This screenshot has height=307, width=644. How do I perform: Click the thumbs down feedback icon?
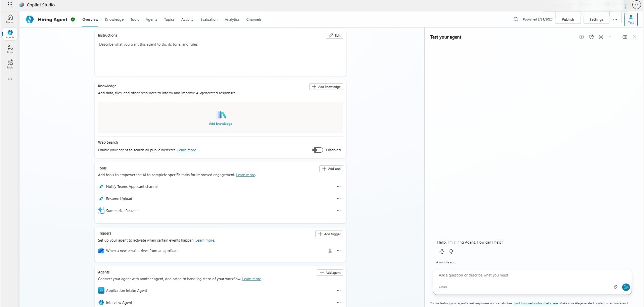(x=451, y=251)
